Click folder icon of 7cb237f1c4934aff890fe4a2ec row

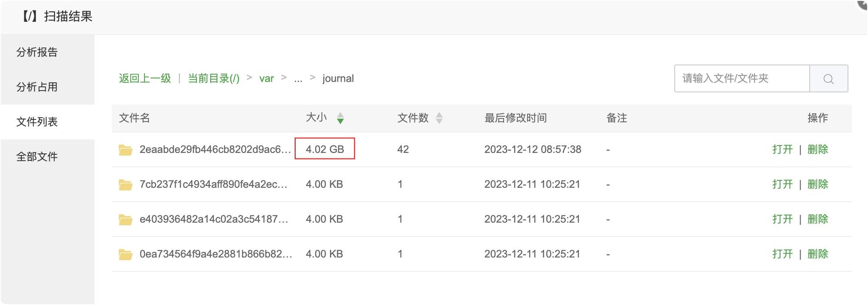click(x=126, y=185)
